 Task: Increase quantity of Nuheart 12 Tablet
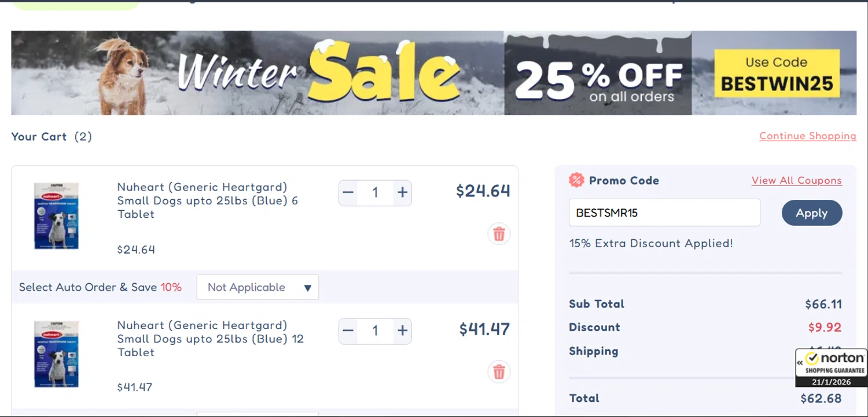click(x=402, y=331)
